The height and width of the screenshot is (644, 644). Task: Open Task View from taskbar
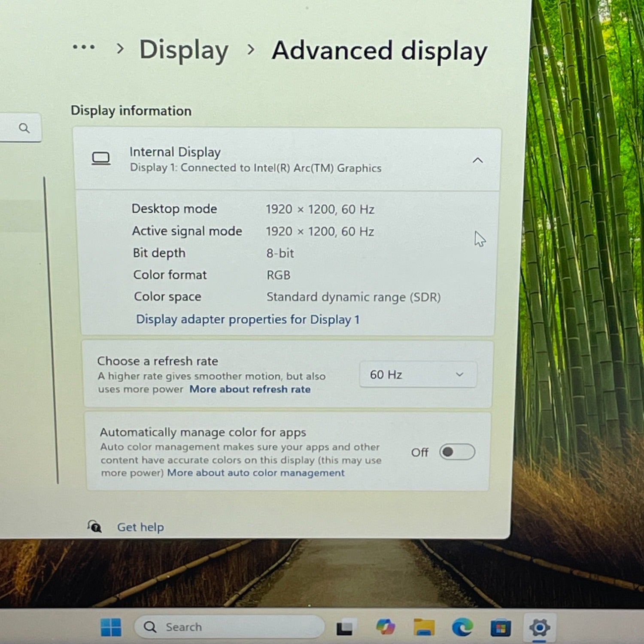click(345, 628)
